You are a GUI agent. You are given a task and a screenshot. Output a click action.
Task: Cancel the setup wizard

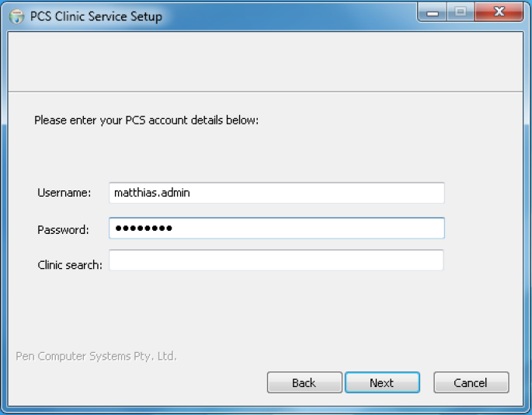point(471,382)
